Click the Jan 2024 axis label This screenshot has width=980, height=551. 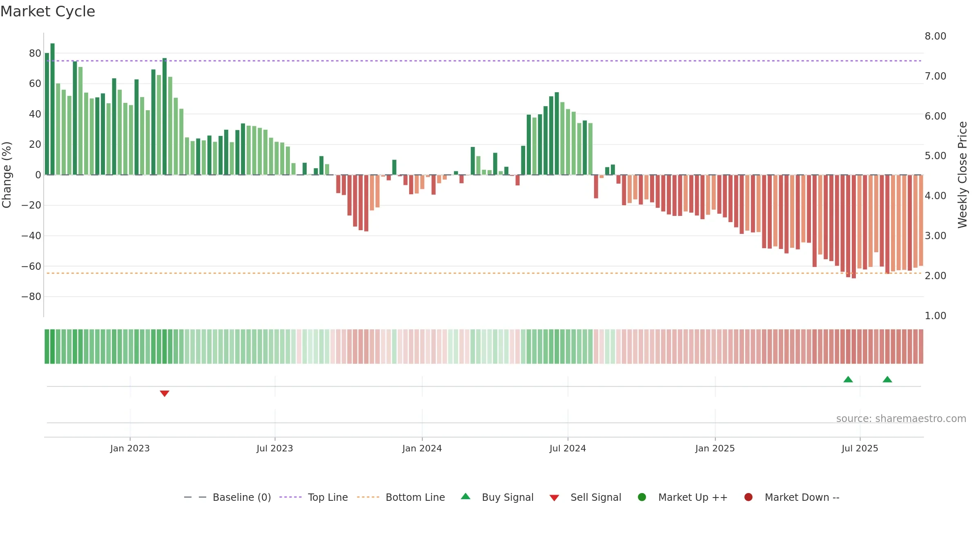422,448
